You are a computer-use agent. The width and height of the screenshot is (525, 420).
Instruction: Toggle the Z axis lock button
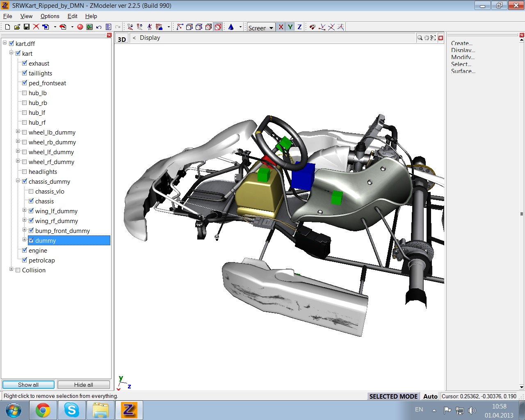click(x=299, y=27)
